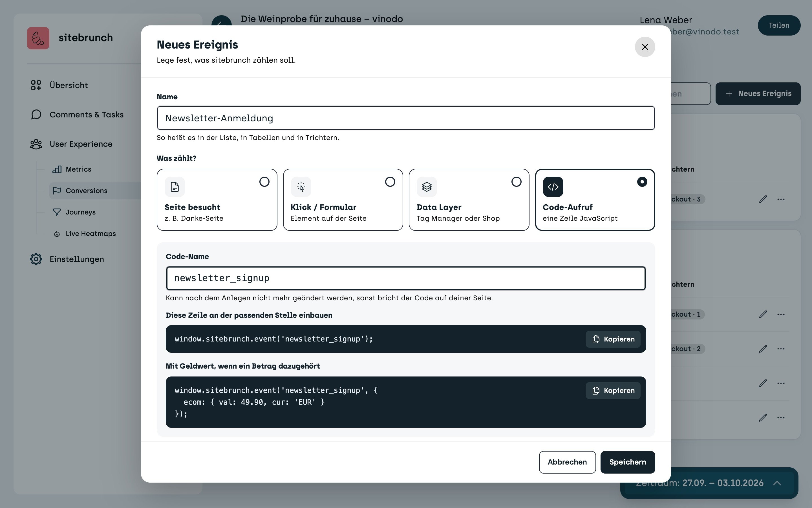This screenshot has width=812, height=508.
Task: Select the Seite besucht radio button
Action: 264,182
